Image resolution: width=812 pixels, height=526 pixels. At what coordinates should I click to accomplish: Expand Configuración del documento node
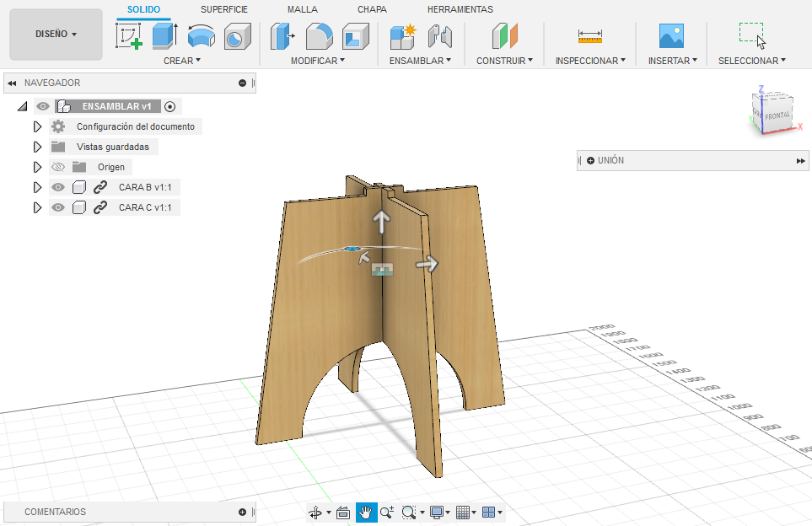point(37,126)
